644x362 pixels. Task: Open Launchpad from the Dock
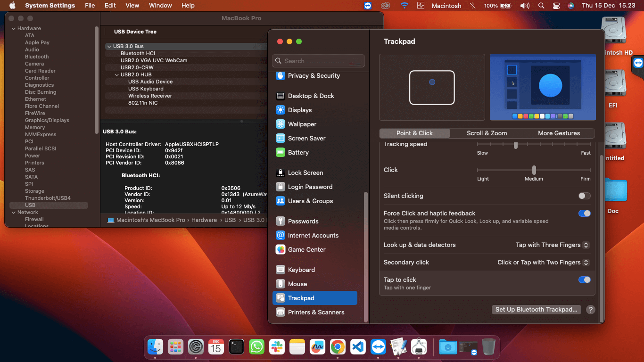175,347
